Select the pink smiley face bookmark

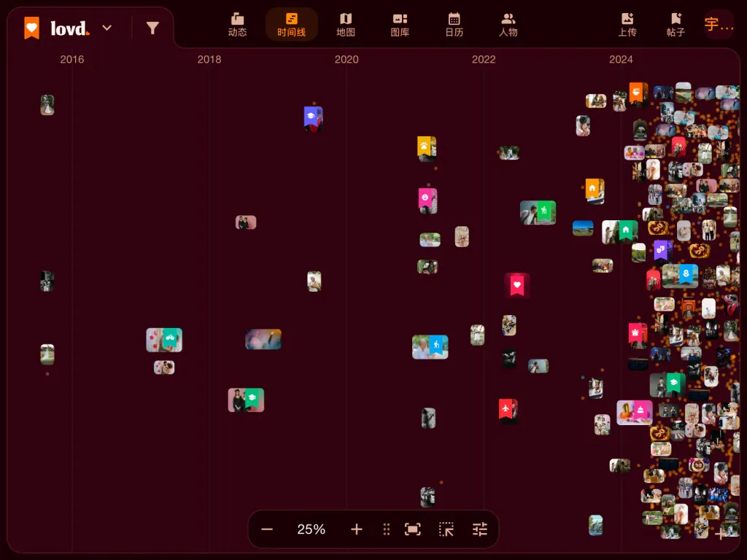(x=425, y=198)
